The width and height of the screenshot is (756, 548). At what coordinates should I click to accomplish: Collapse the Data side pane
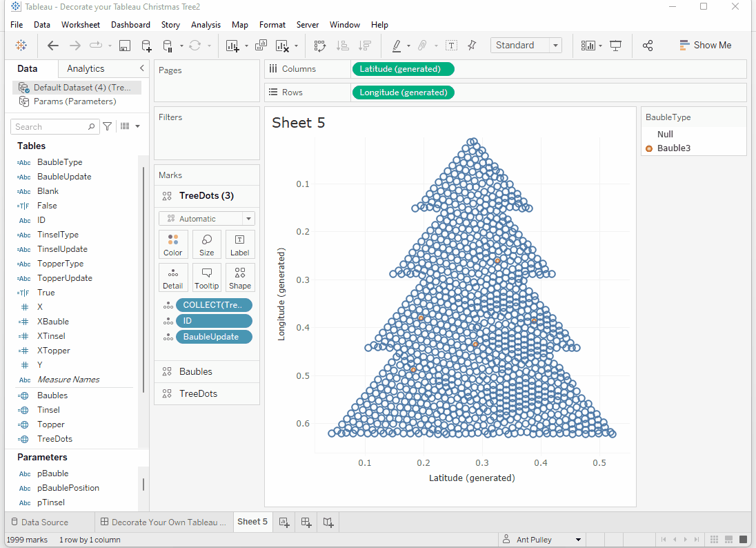[141, 68]
